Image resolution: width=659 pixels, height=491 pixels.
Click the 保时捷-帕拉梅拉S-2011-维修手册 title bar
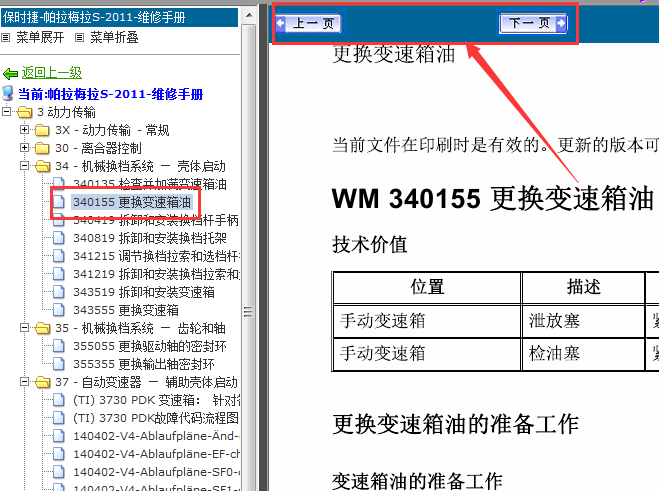tap(119, 17)
